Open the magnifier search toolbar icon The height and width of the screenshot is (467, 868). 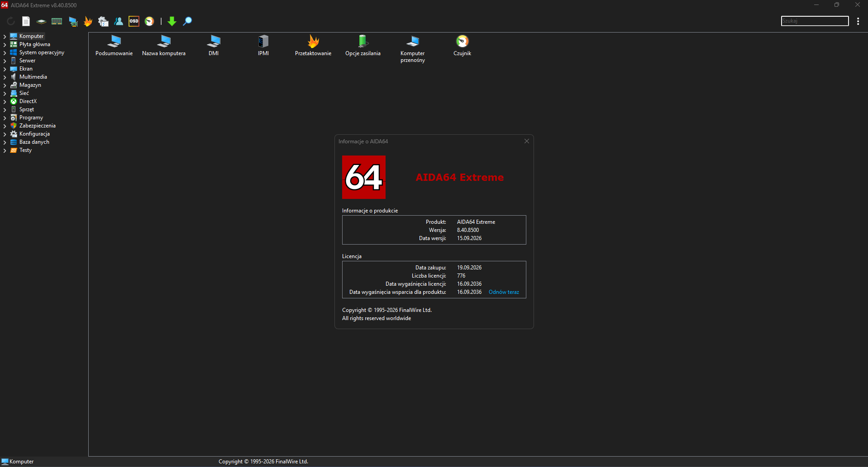click(187, 21)
